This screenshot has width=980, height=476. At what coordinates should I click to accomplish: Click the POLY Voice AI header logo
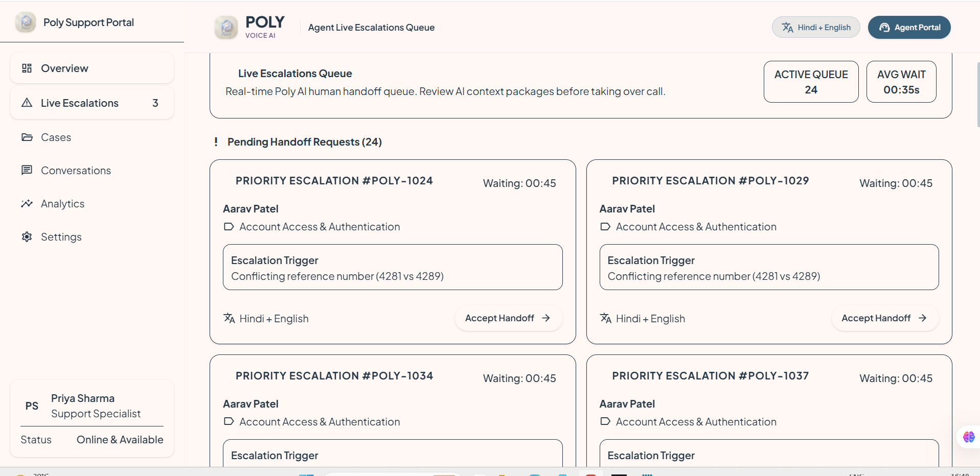click(x=226, y=28)
